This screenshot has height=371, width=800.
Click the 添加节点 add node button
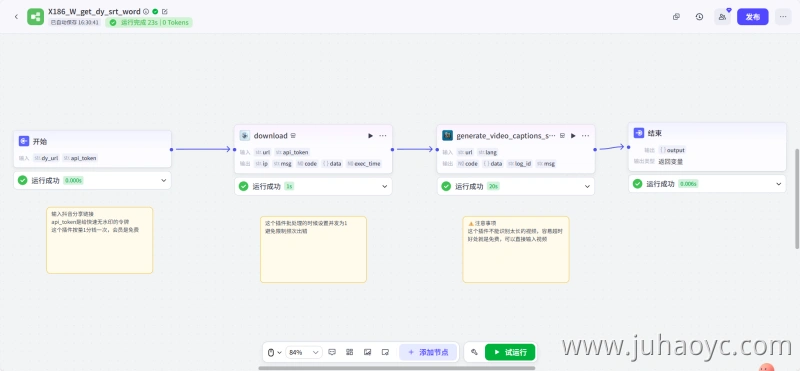pyautogui.click(x=428, y=352)
